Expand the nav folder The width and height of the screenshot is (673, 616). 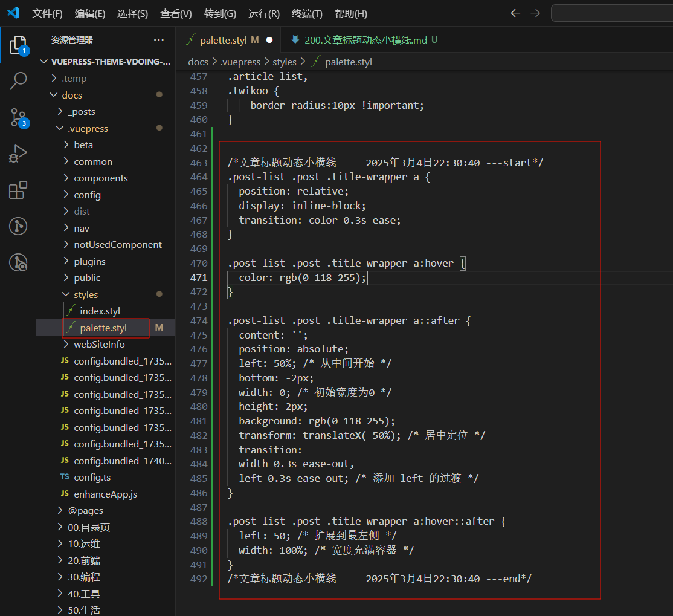click(106, 228)
